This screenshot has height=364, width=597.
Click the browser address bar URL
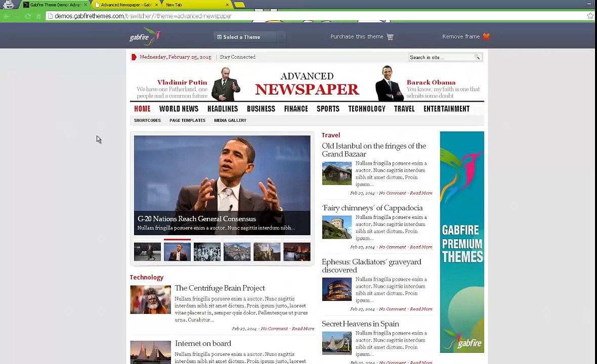coord(143,16)
